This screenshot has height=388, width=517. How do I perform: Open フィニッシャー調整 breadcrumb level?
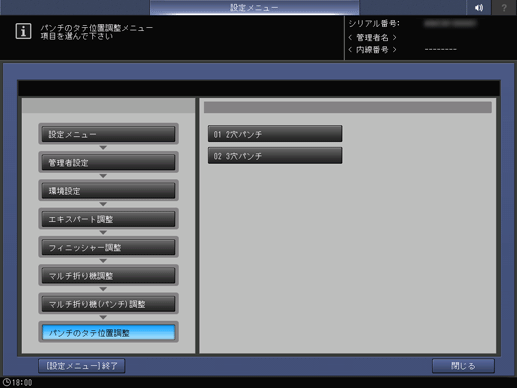108,247
